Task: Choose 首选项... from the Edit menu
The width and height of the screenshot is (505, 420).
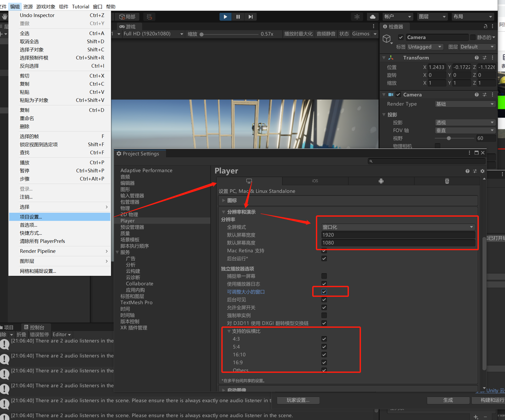Action: click(x=29, y=225)
